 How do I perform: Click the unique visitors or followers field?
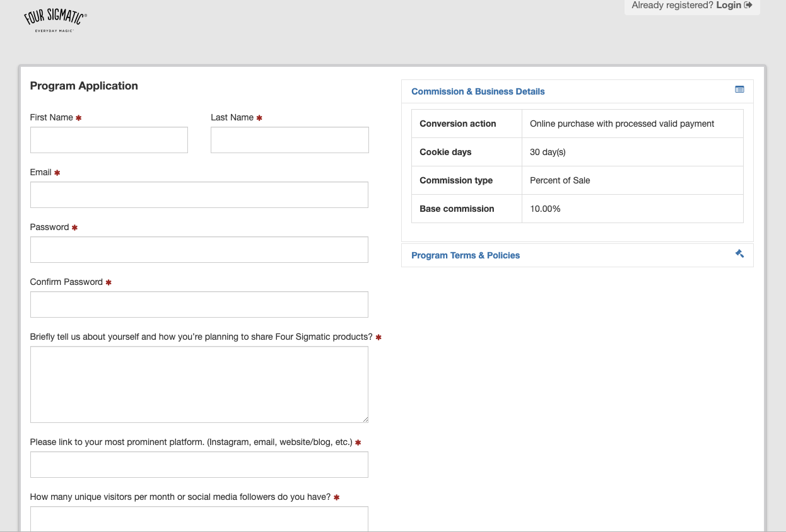click(x=199, y=519)
